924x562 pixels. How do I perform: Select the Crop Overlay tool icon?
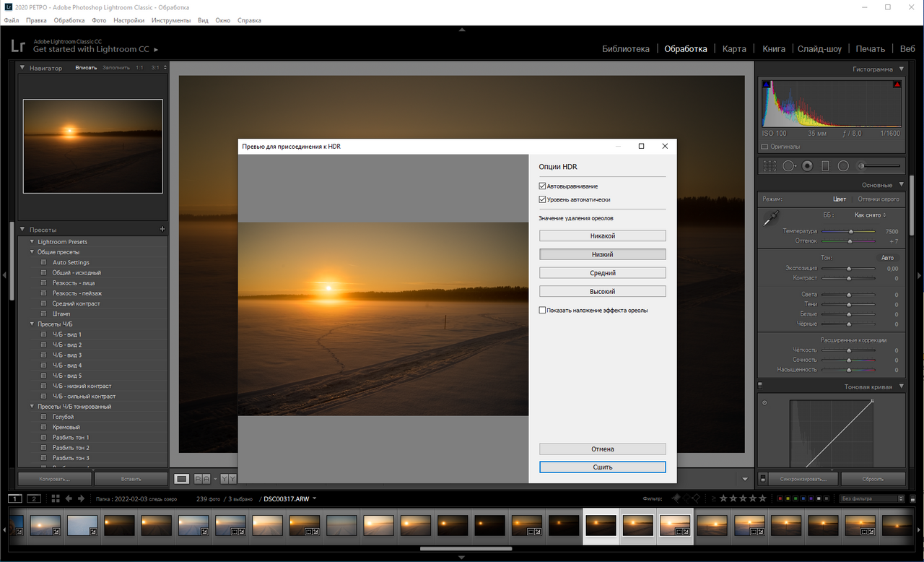tap(770, 165)
